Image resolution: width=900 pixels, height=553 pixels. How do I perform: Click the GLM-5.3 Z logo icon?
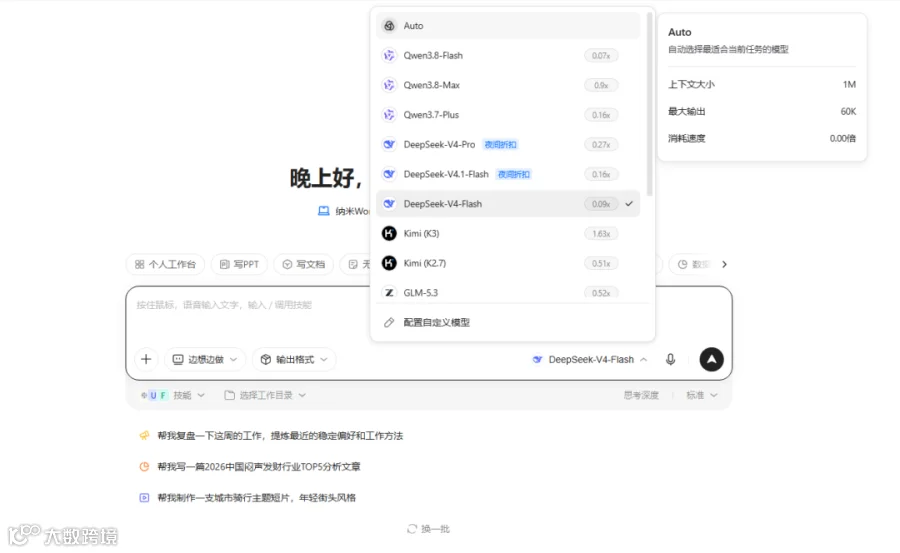(x=389, y=293)
